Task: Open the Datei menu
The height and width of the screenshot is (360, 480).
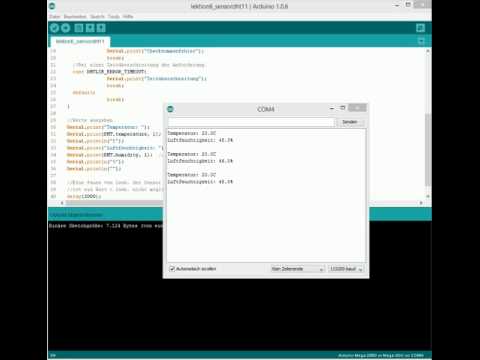Action: (55, 16)
